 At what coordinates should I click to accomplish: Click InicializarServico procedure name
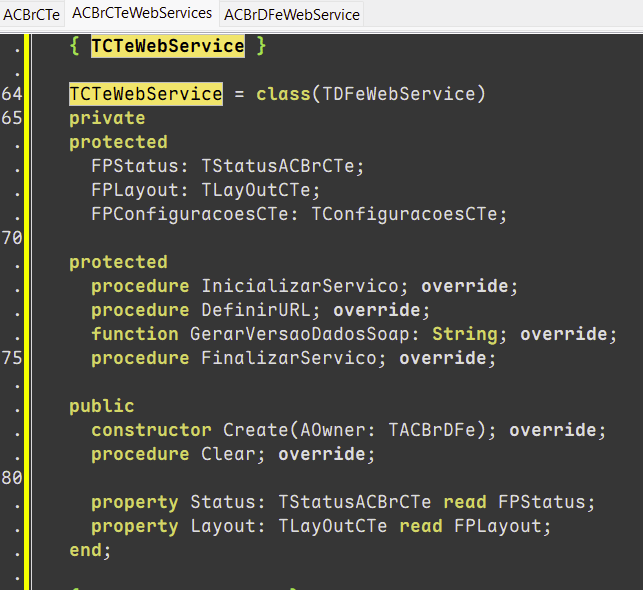300,286
